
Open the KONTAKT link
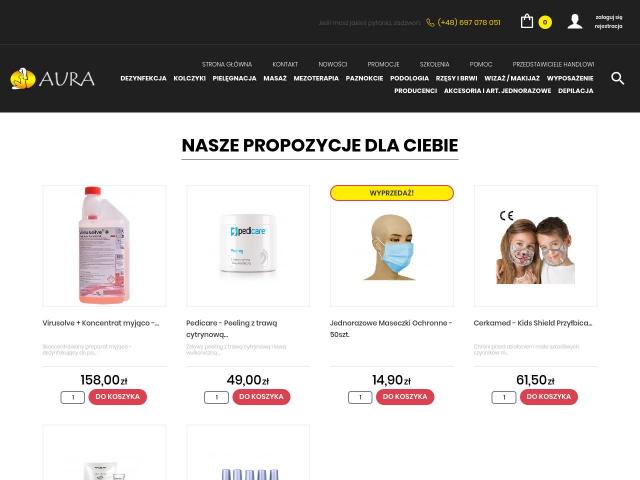coord(285,64)
